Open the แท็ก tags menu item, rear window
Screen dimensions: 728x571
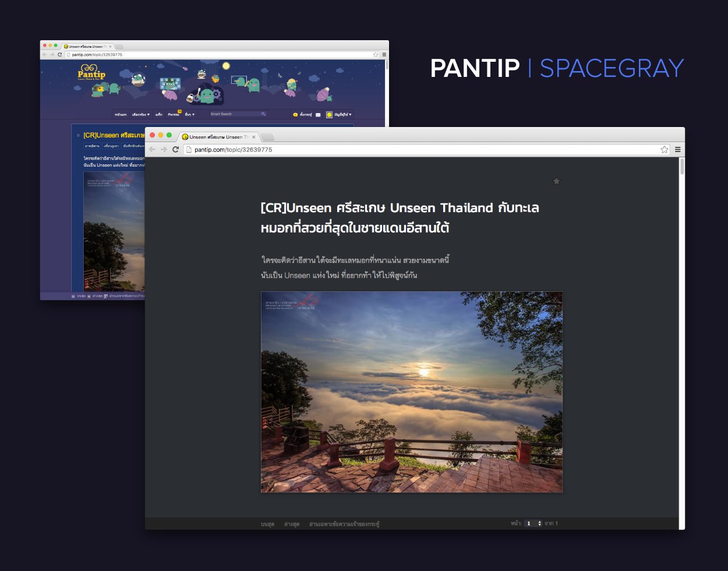pyautogui.click(x=159, y=115)
